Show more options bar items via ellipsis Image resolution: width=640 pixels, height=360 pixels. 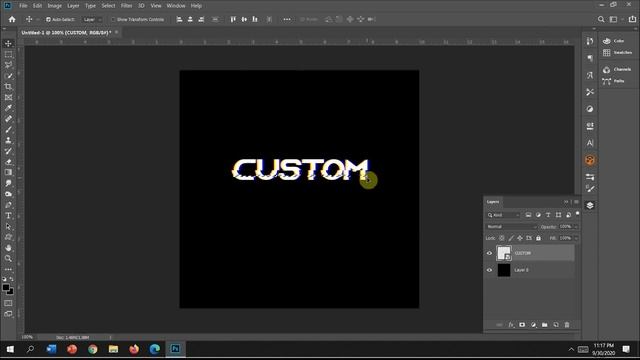287,19
